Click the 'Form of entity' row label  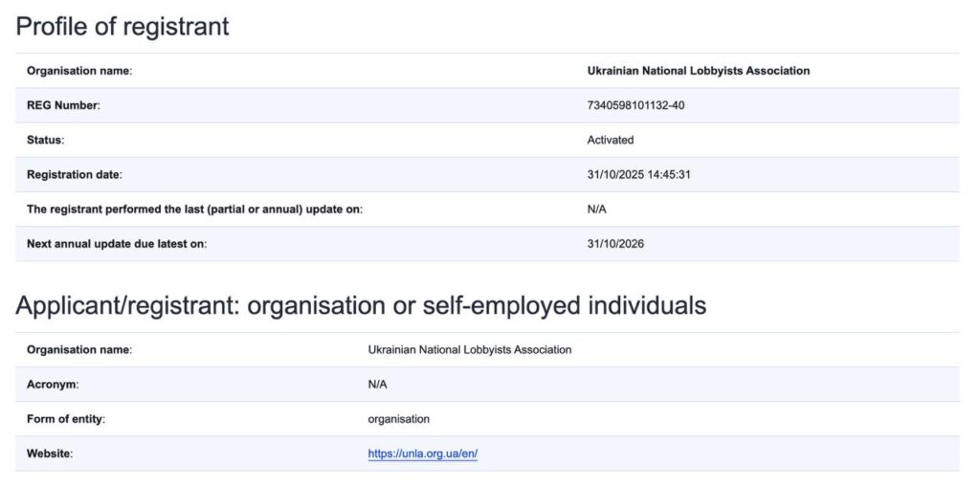[x=66, y=419]
